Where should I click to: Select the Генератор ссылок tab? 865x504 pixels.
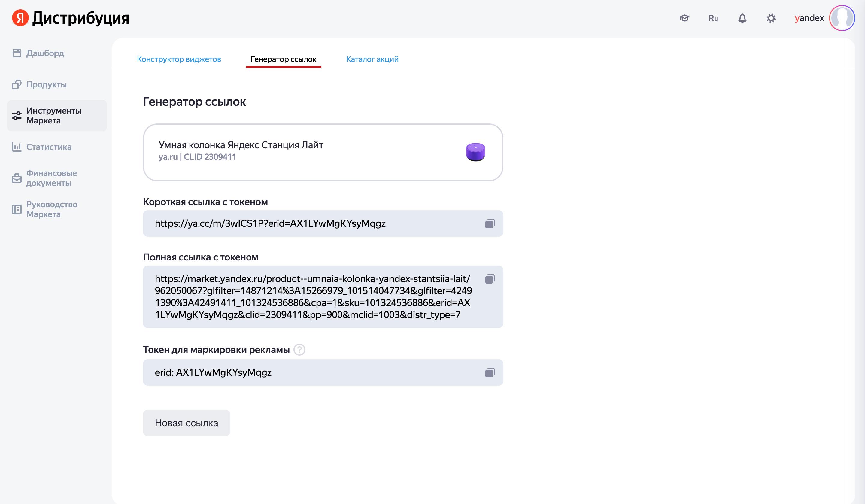[x=284, y=59]
